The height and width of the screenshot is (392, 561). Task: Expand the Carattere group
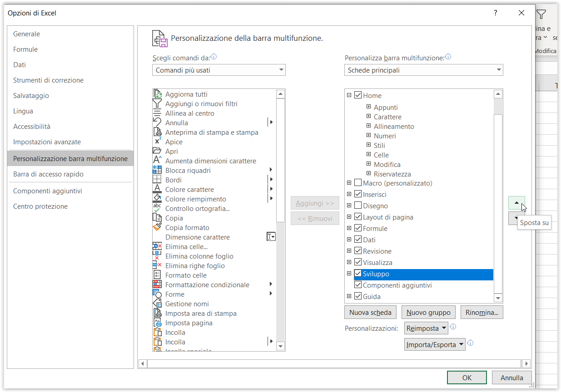click(x=368, y=117)
